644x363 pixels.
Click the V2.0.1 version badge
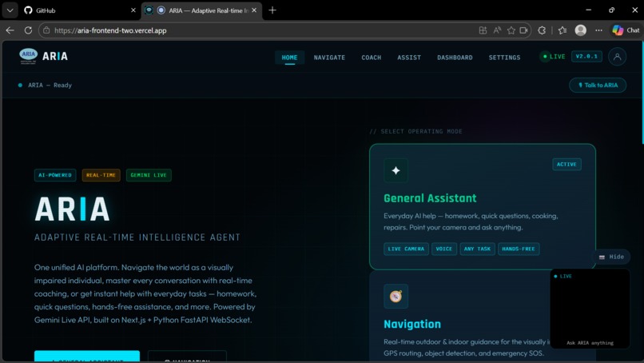pos(586,56)
